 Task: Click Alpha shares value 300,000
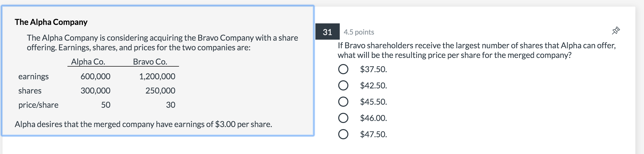(96, 90)
